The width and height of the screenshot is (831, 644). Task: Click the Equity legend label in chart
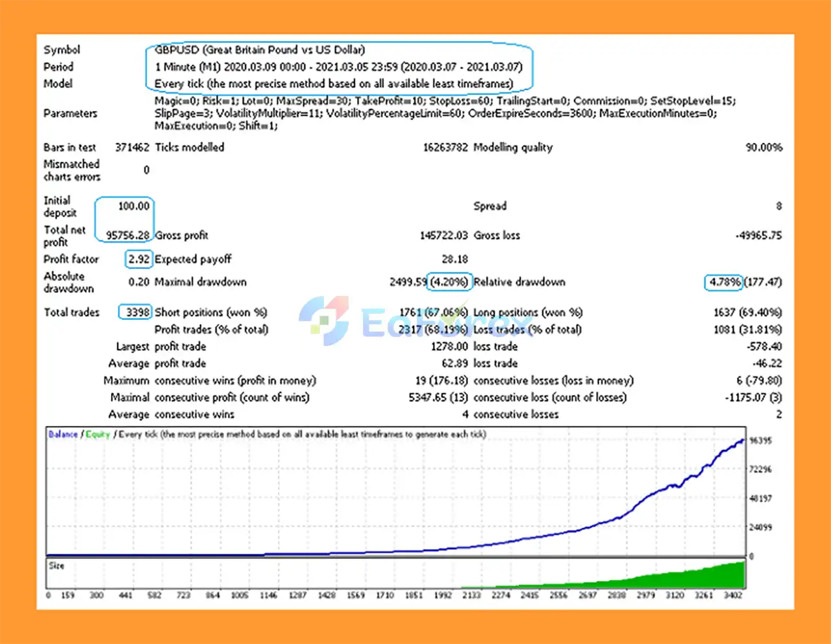[97, 434]
